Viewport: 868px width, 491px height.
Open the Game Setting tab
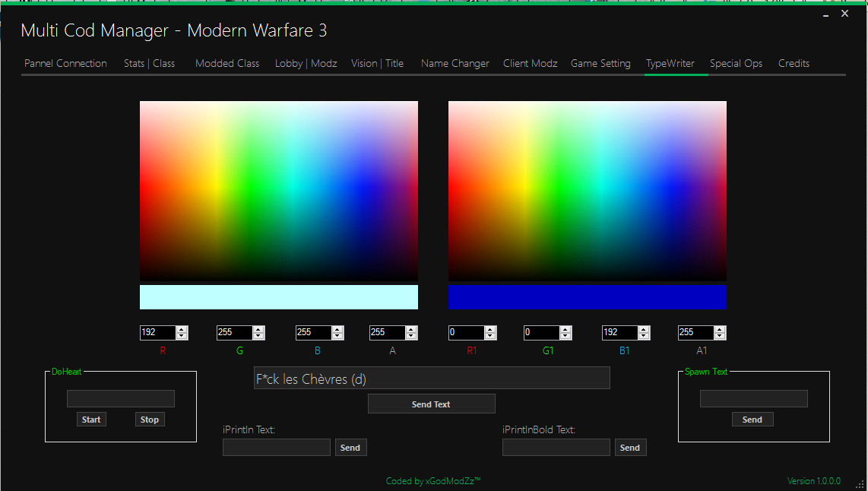[600, 64]
